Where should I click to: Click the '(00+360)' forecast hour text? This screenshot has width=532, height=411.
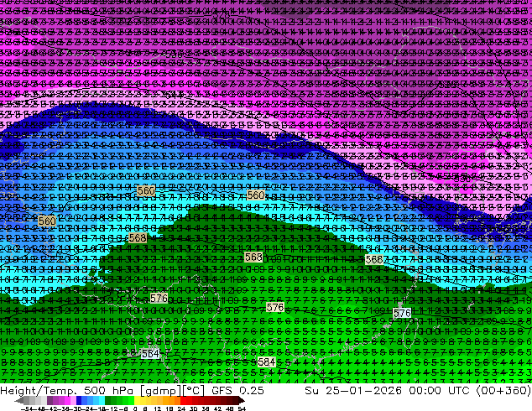tap(503, 391)
